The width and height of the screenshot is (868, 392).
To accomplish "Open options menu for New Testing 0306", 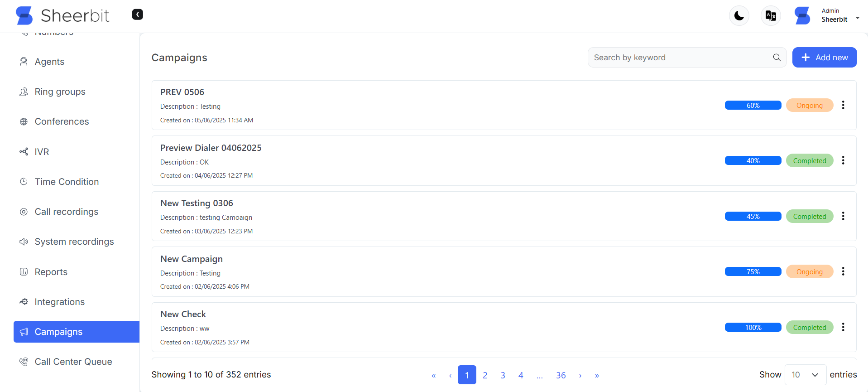I will coord(843,216).
